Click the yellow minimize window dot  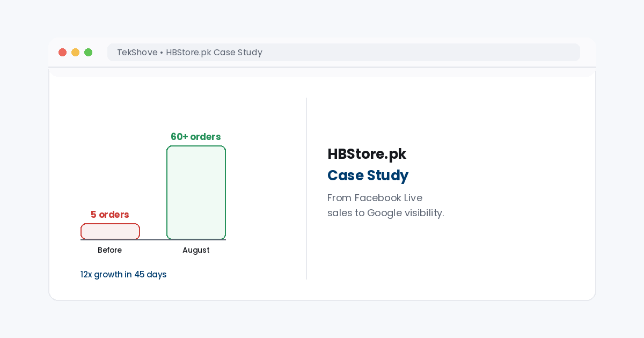click(75, 52)
